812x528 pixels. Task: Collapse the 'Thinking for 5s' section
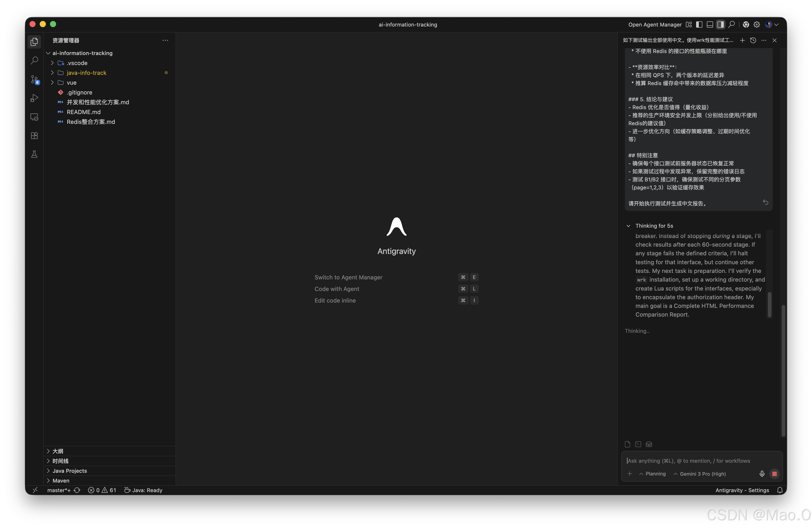[628, 225]
